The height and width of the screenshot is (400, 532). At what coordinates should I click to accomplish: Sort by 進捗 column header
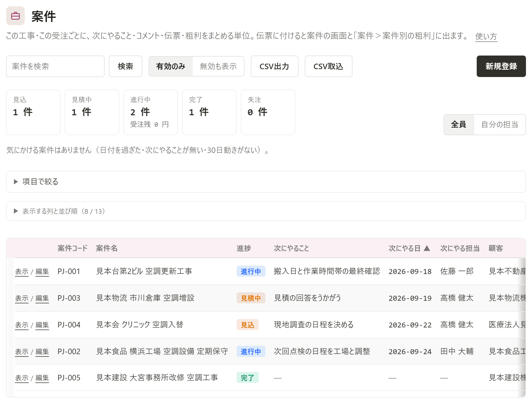[244, 248]
